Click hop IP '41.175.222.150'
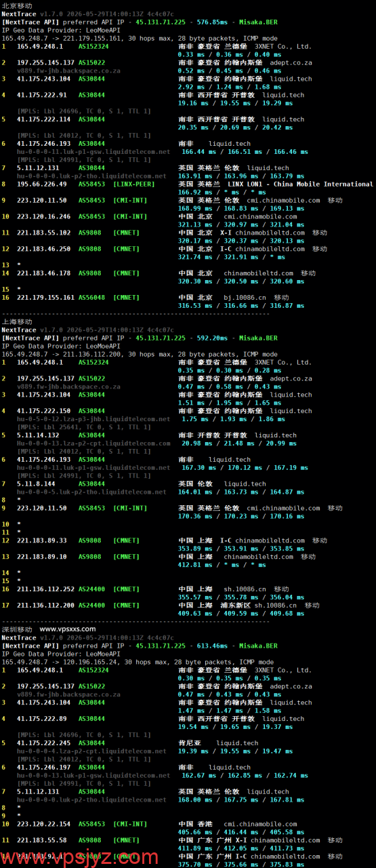The height and width of the screenshot is (868, 376). pos(44,411)
